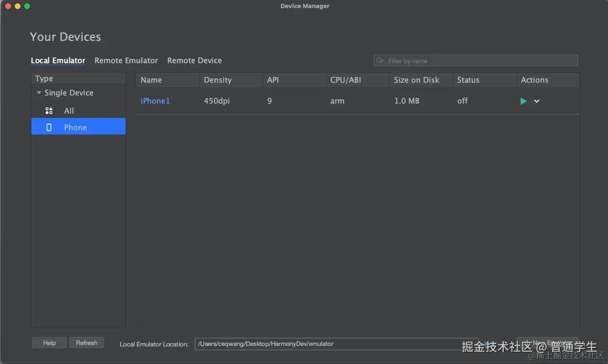Sort by the Status column header
The image size is (608, 364).
(x=484, y=80)
